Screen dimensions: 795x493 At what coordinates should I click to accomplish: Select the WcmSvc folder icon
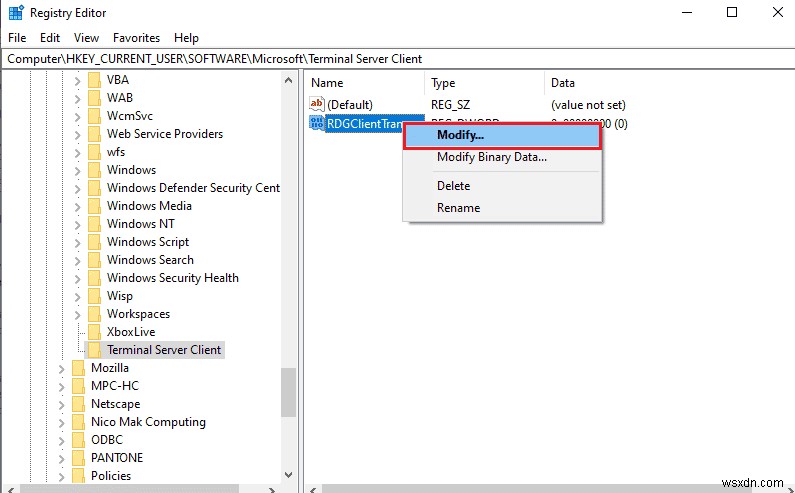point(94,116)
